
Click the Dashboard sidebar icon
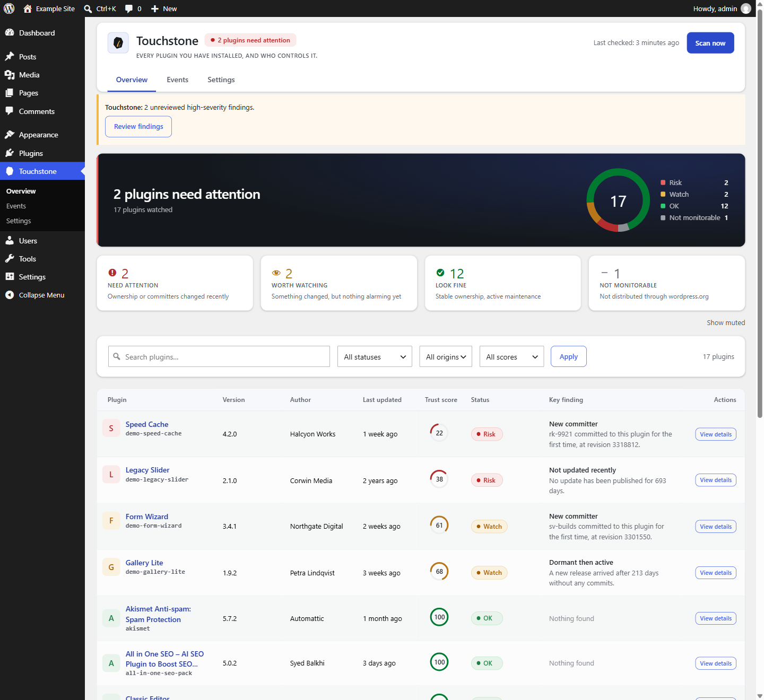pyautogui.click(x=10, y=32)
